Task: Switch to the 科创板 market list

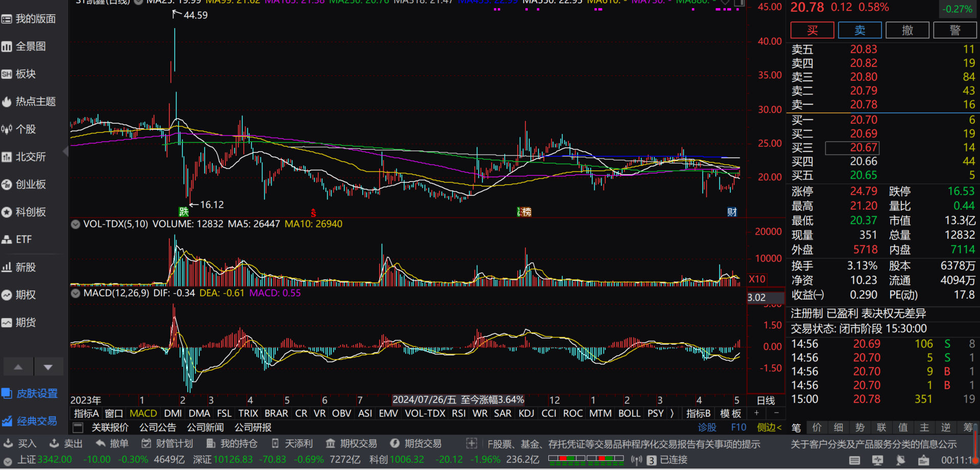Action: pos(24,212)
